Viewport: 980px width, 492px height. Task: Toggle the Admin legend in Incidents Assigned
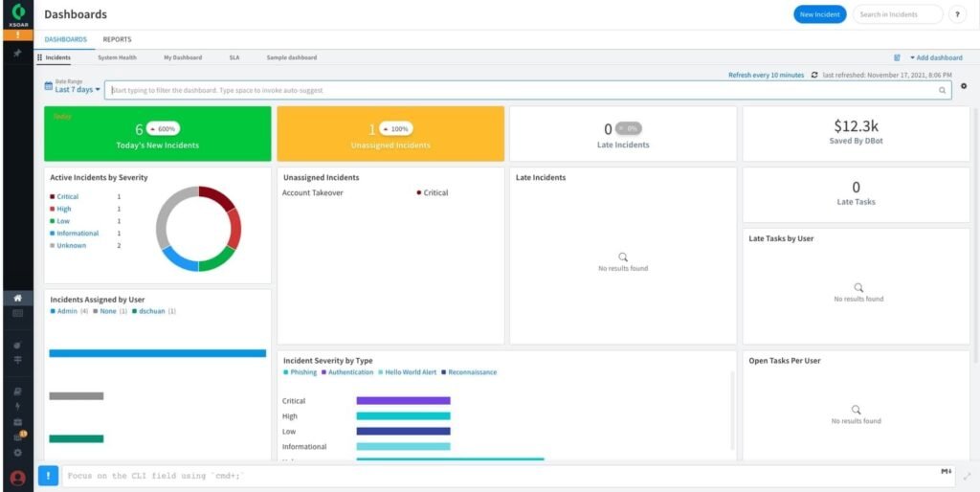(x=66, y=311)
